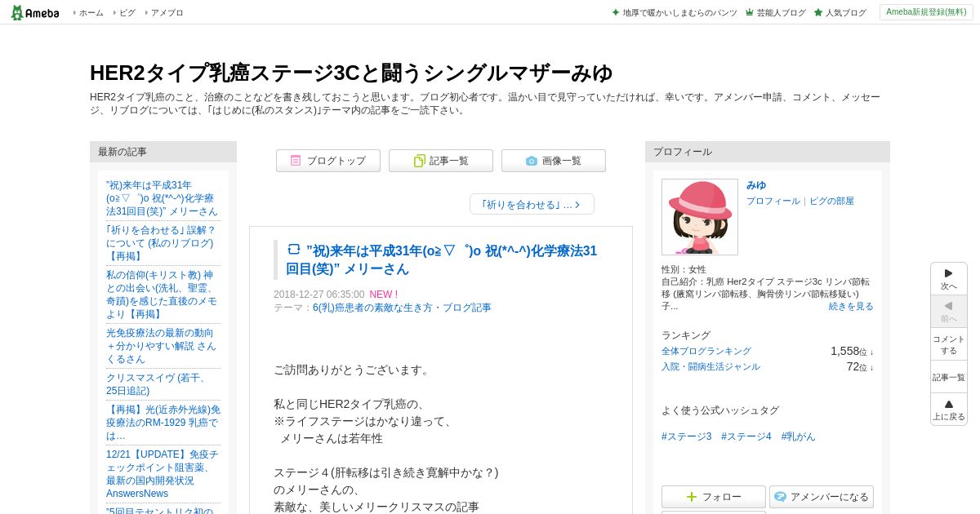Open 芸能人ブログ link
Viewport: 980px width, 514px height.
[x=781, y=13]
